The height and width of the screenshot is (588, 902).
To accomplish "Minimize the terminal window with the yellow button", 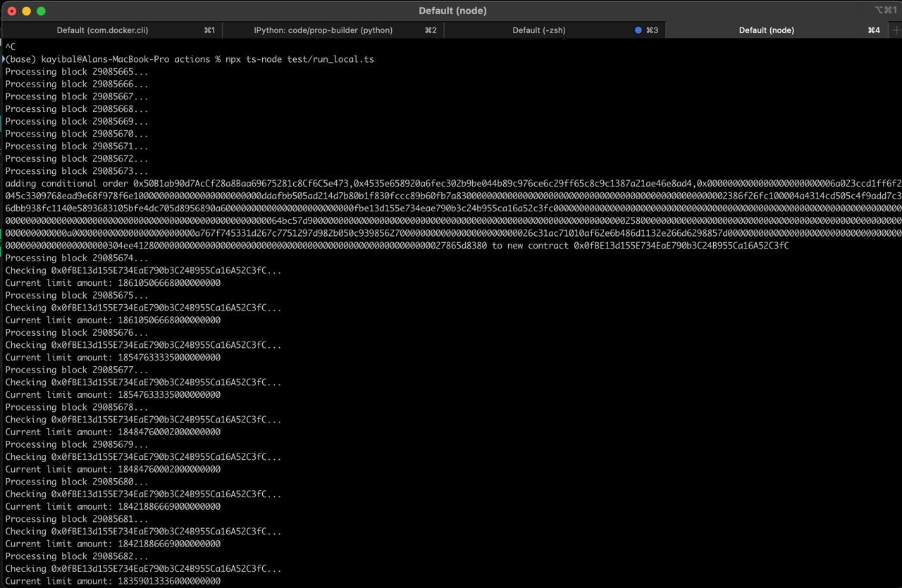I will 27,11.
